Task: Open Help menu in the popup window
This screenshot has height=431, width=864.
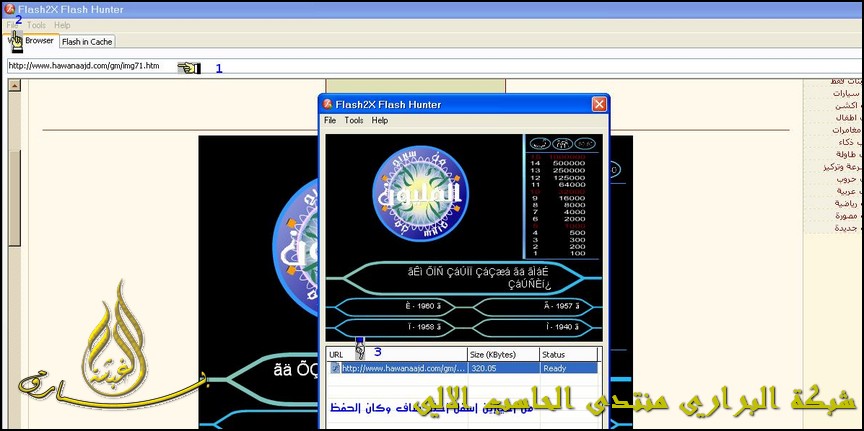Action: [380, 120]
